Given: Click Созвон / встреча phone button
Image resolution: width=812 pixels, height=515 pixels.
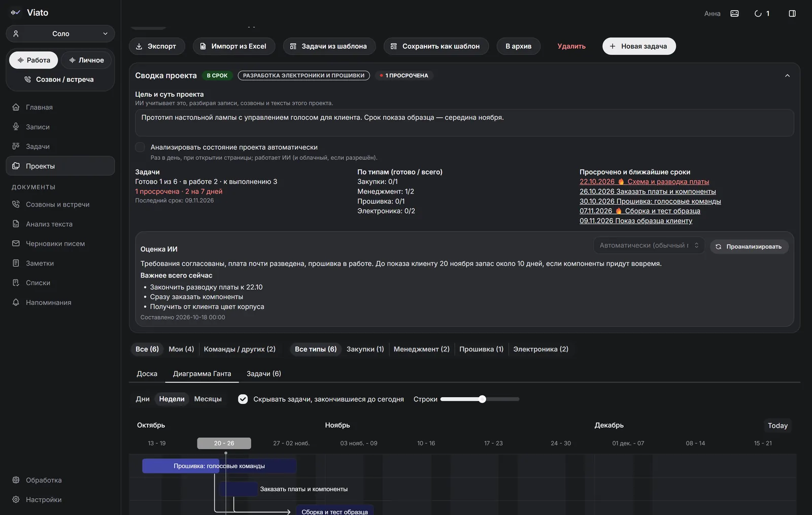Looking at the screenshot, I should point(60,79).
